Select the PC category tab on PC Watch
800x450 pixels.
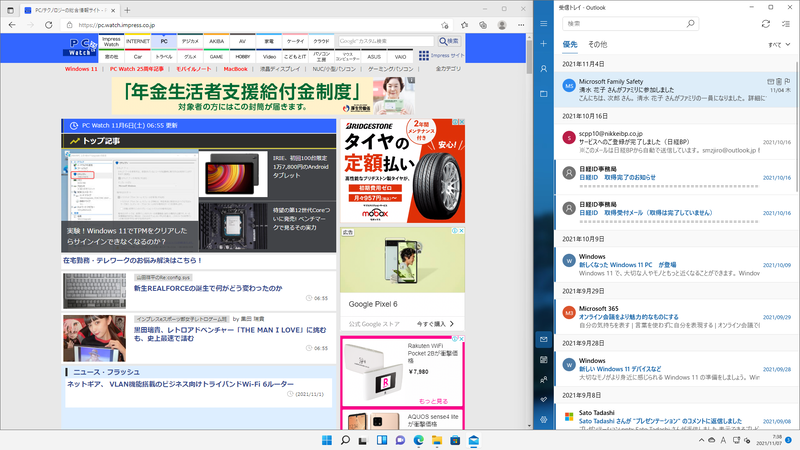[164, 41]
